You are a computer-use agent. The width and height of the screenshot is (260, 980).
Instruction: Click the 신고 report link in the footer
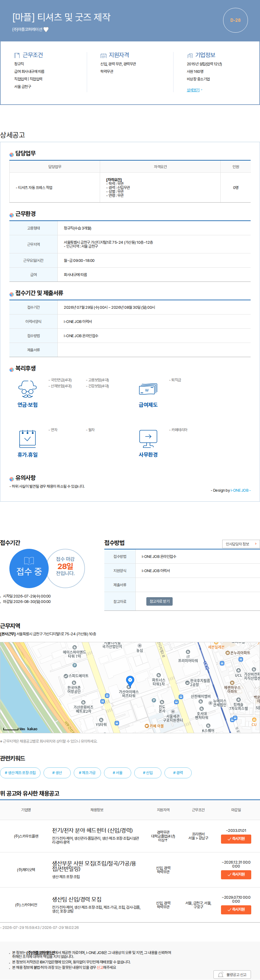coord(99,967)
